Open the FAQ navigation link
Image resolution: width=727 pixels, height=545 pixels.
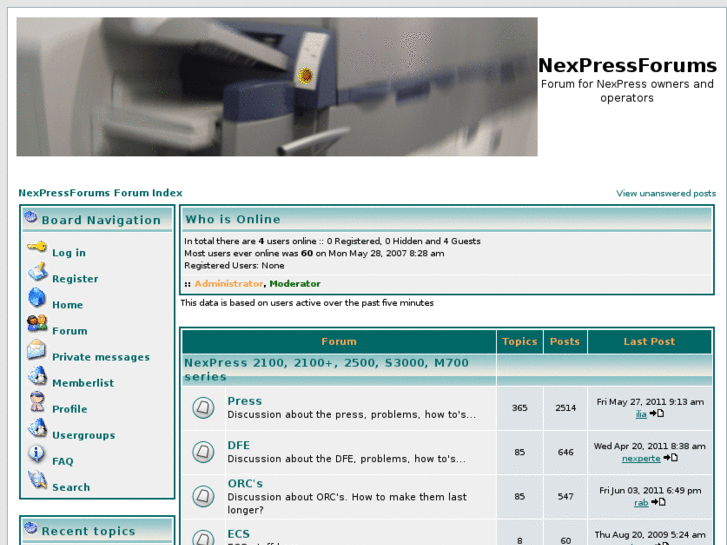point(63,461)
